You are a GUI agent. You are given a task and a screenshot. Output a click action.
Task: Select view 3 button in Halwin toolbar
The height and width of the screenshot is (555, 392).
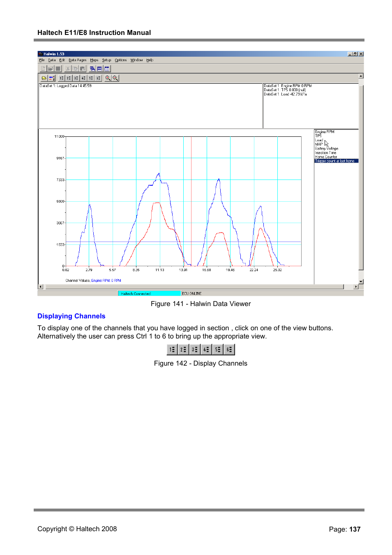click(x=76, y=78)
